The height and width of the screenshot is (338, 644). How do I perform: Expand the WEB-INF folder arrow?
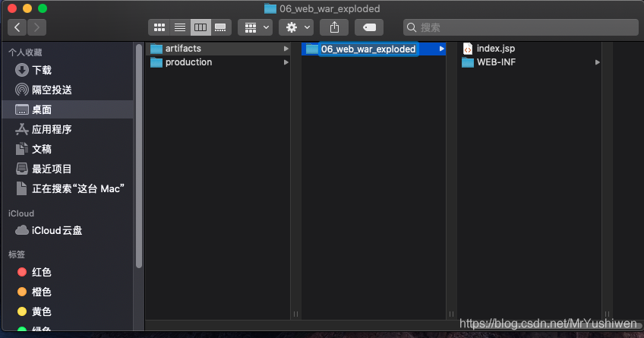[x=597, y=62]
